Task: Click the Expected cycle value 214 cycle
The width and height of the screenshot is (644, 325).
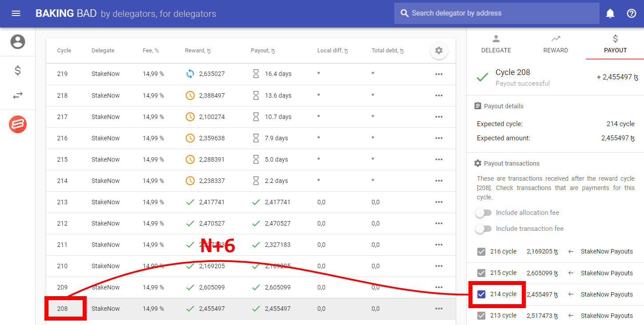Action: (620, 124)
